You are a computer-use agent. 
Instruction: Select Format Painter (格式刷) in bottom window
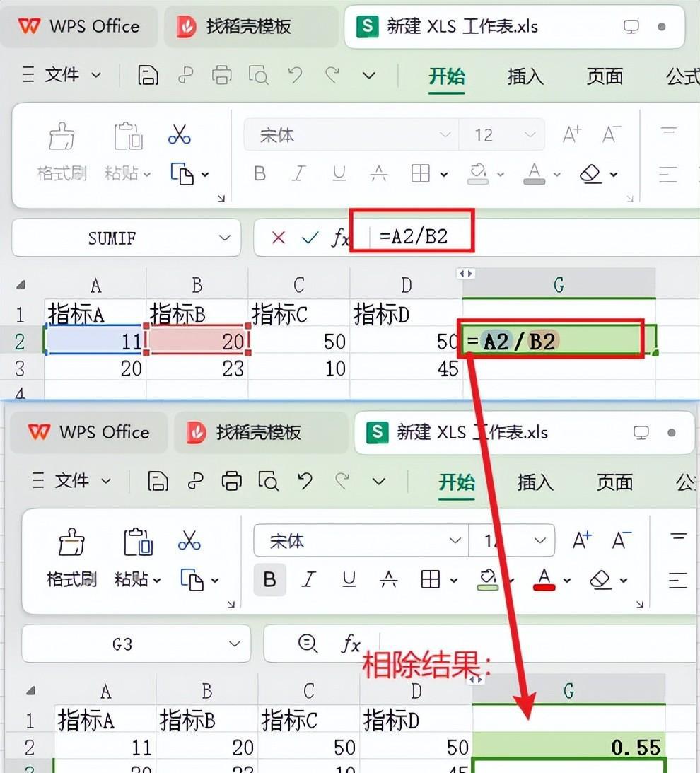[71, 557]
